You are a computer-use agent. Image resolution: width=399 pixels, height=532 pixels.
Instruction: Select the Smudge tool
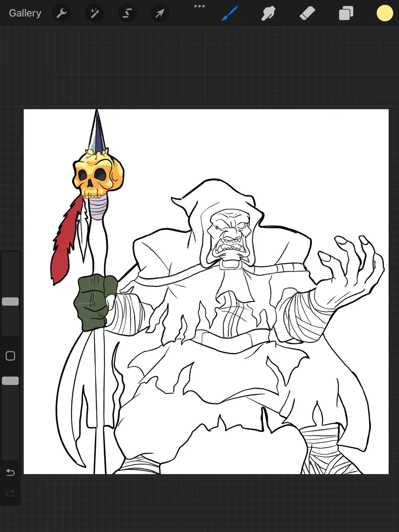[x=268, y=13]
